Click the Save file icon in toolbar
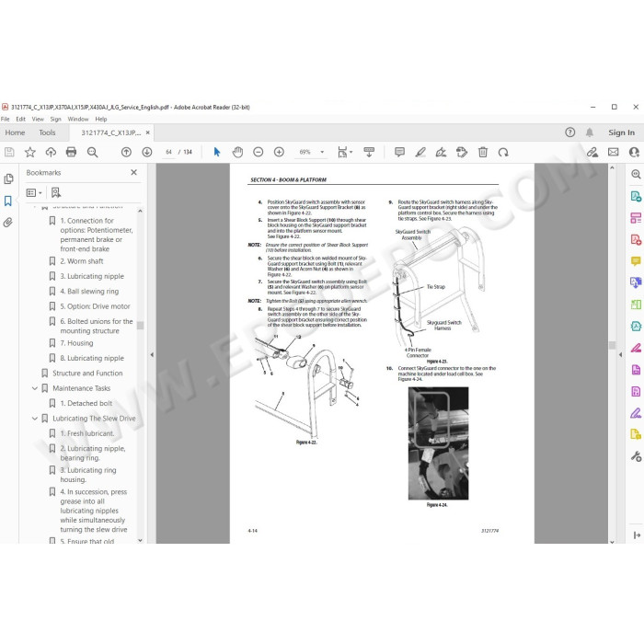Viewport: 644px width, 644px height. [x=9, y=153]
